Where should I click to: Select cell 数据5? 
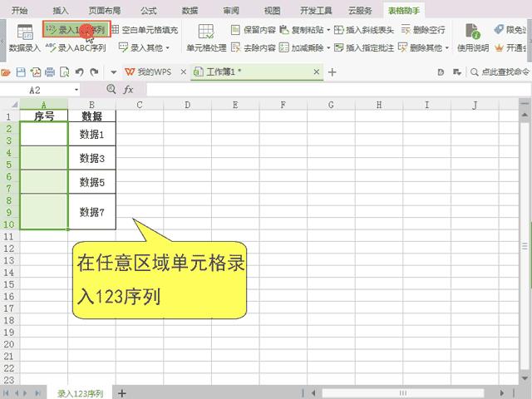tap(91, 182)
